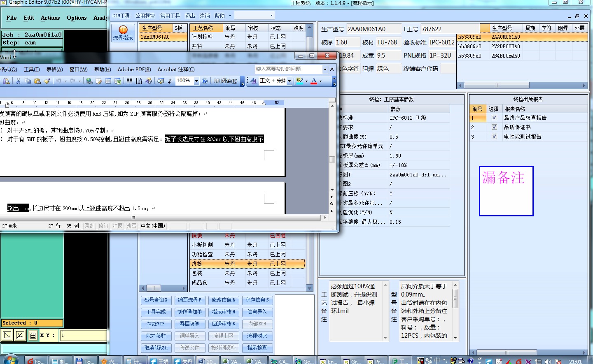Click the 流程对比 button

257,336
